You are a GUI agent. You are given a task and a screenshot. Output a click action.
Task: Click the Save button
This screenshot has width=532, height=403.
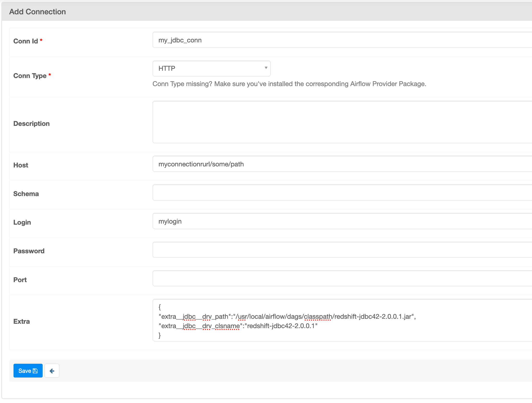coord(28,371)
